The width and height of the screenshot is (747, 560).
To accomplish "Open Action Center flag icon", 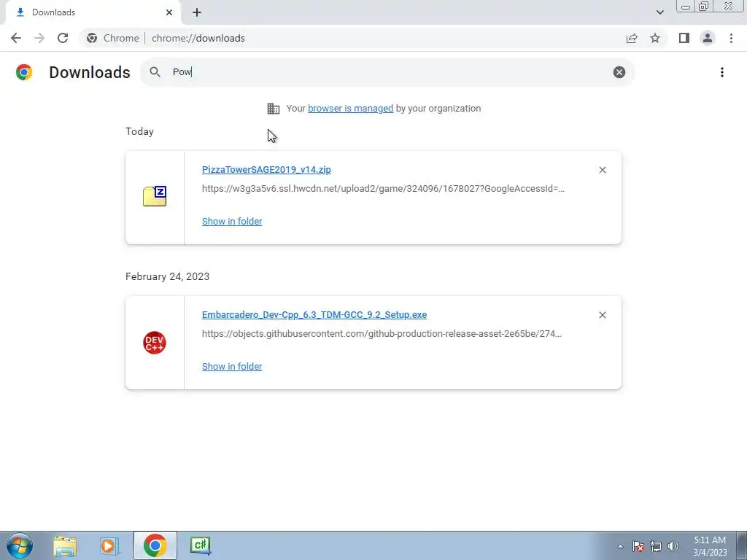I will 638,546.
